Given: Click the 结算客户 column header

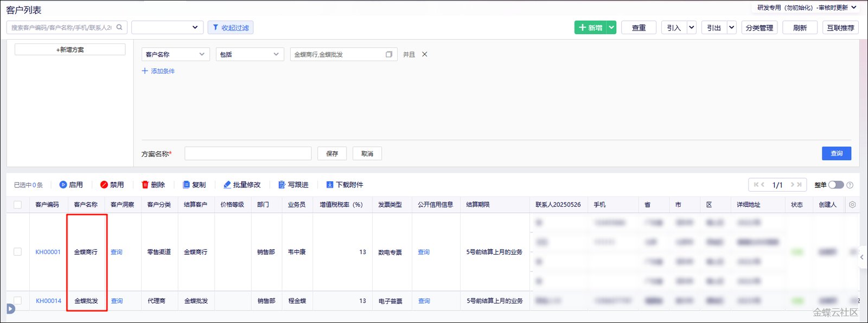Looking at the screenshot, I should click(x=195, y=205).
